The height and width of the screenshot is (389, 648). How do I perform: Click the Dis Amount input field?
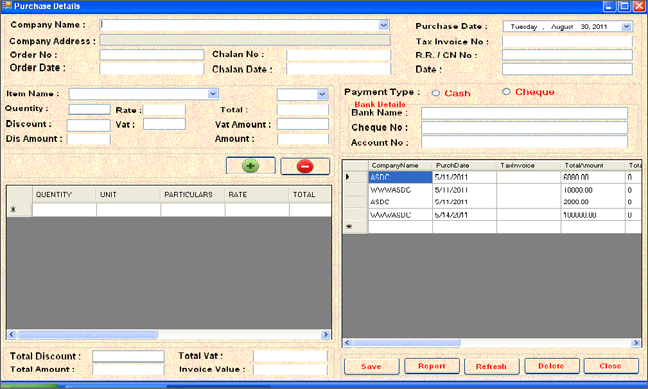tap(89, 139)
